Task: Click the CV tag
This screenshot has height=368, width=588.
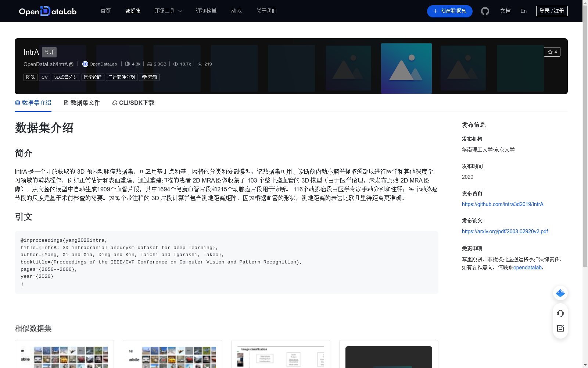Action: pos(44,77)
